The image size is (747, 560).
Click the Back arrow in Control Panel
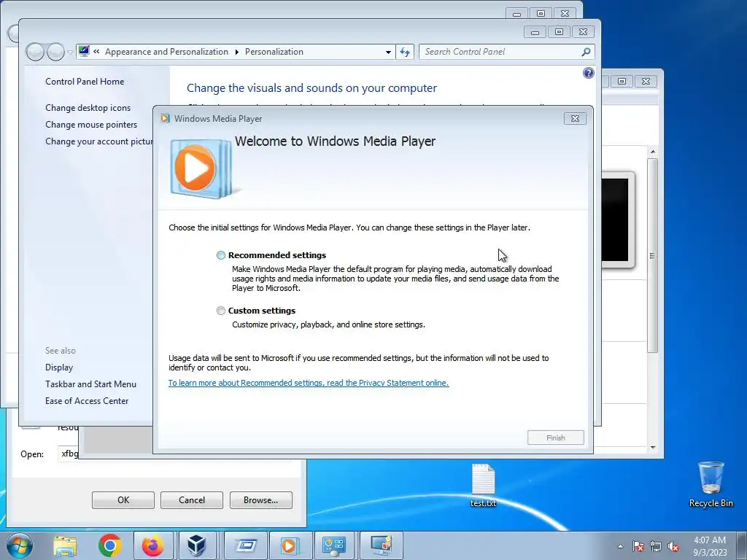[x=35, y=52]
